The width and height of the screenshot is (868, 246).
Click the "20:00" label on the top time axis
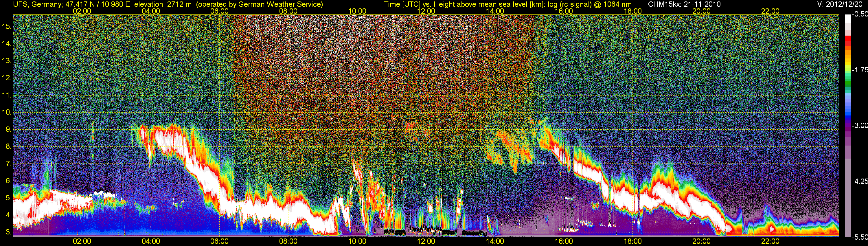[x=701, y=11]
